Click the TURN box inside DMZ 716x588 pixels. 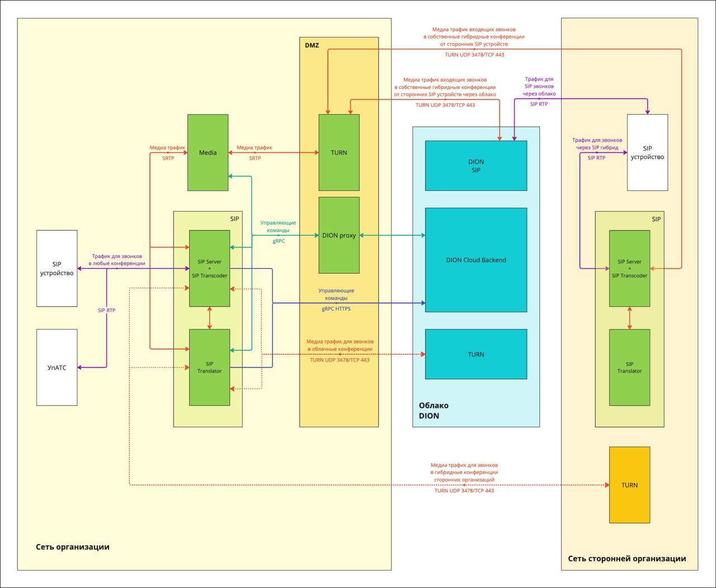339,153
